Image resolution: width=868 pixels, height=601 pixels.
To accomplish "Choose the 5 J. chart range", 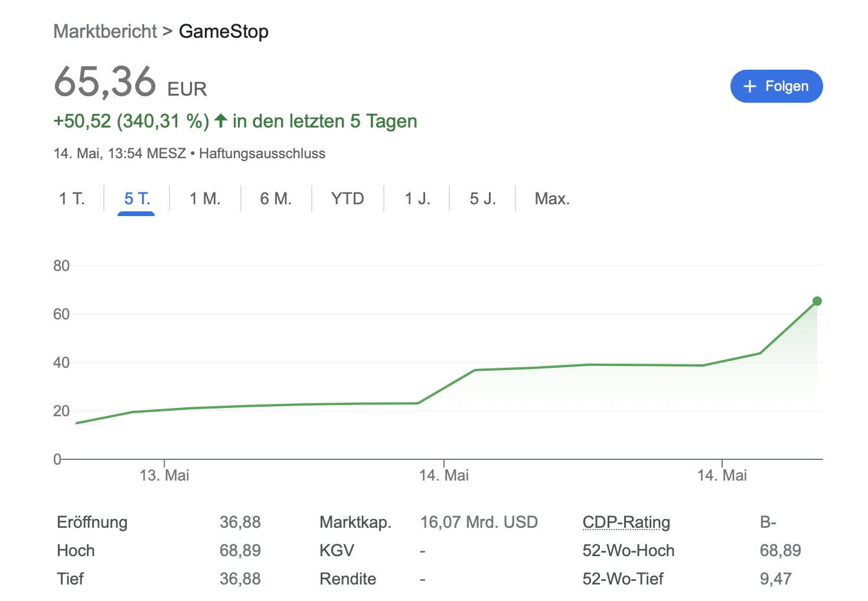I will (482, 198).
